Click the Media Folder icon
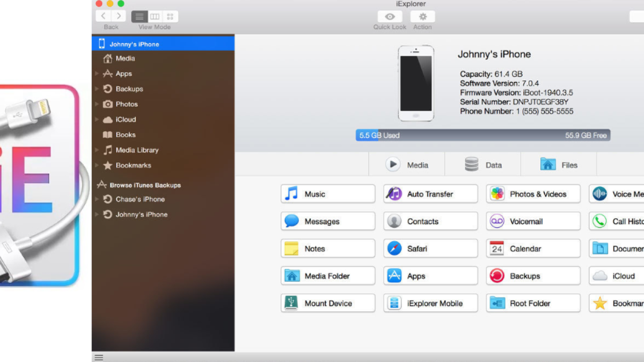Viewport: 644px width, 362px height. pyautogui.click(x=292, y=276)
